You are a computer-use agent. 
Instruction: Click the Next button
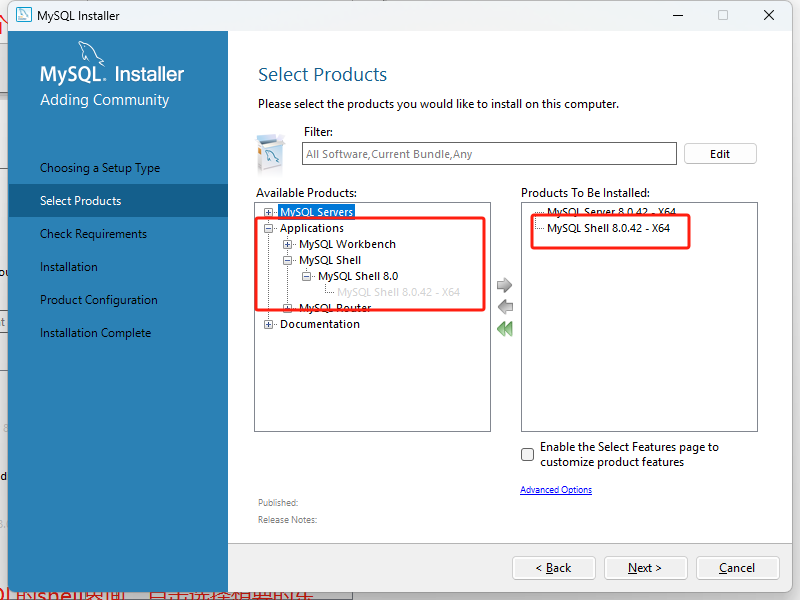[x=645, y=568]
